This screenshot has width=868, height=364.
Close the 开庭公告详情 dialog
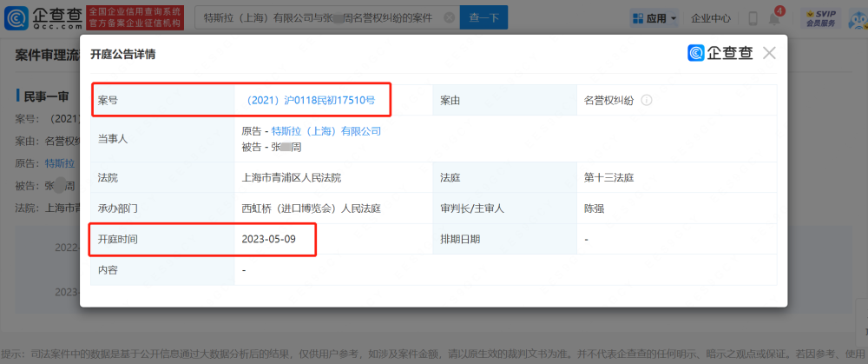click(x=769, y=54)
